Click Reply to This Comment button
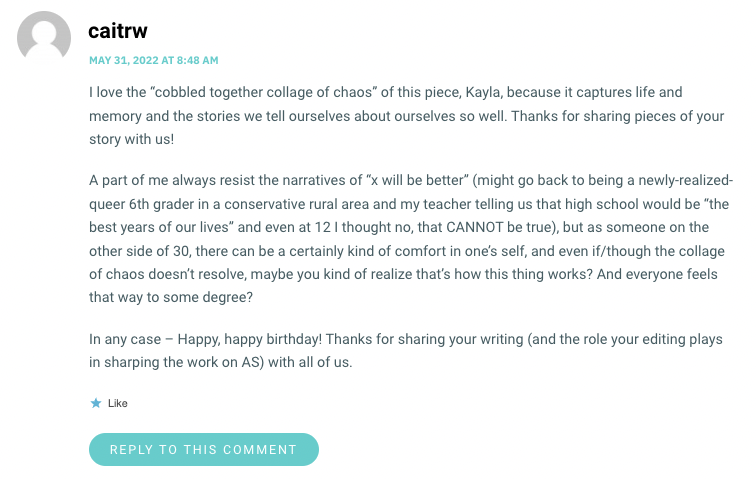The width and height of the screenshot is (756, 479). (203, 449)
